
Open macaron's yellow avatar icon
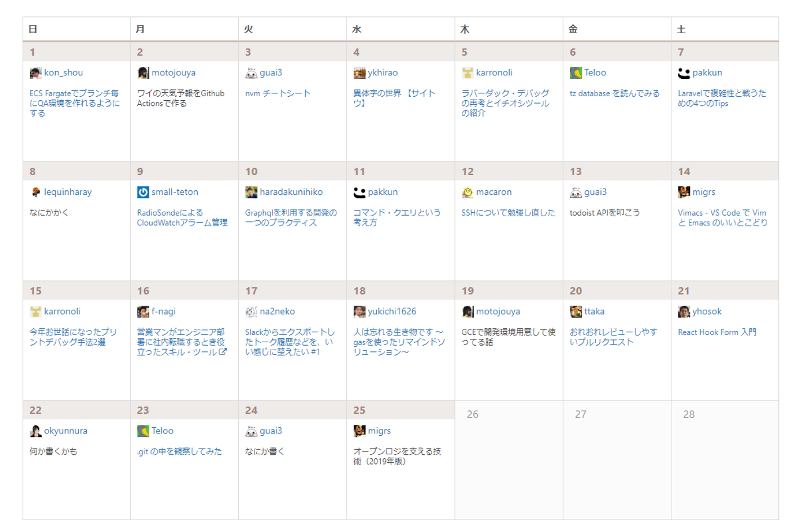tap(467, 193)
